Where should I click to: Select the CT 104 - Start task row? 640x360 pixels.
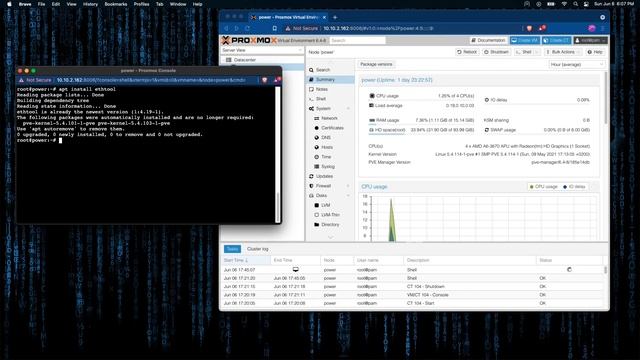[412, 303]
